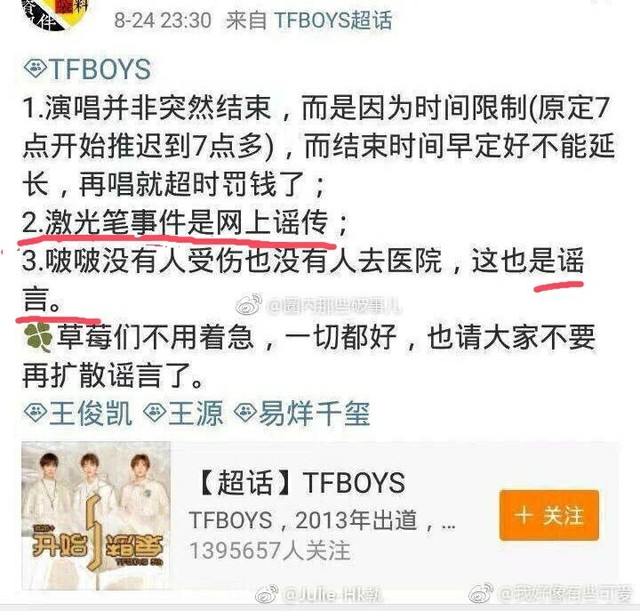Click the four-leaf clover emoji
This screenshot has width=640, height=611.
click(x=38, y=338)
